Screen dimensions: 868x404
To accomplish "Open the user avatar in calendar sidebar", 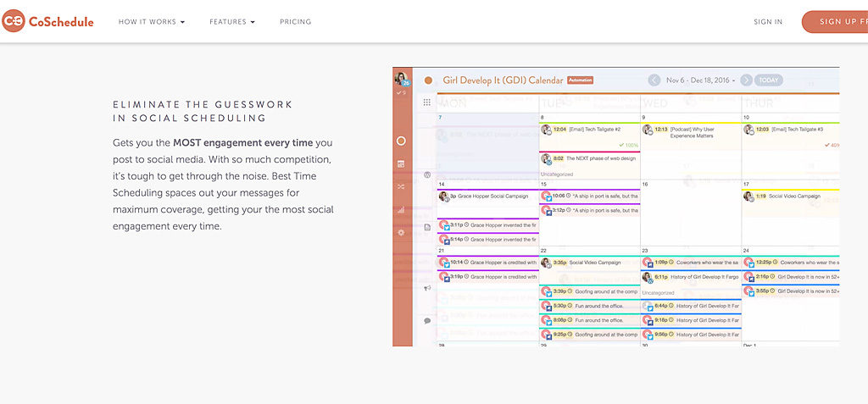I will point(401,78).
